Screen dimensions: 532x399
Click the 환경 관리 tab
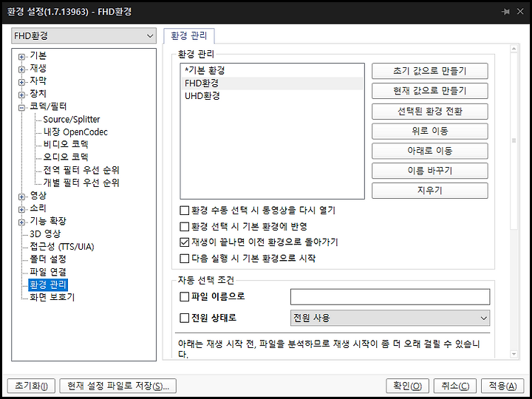189,36
